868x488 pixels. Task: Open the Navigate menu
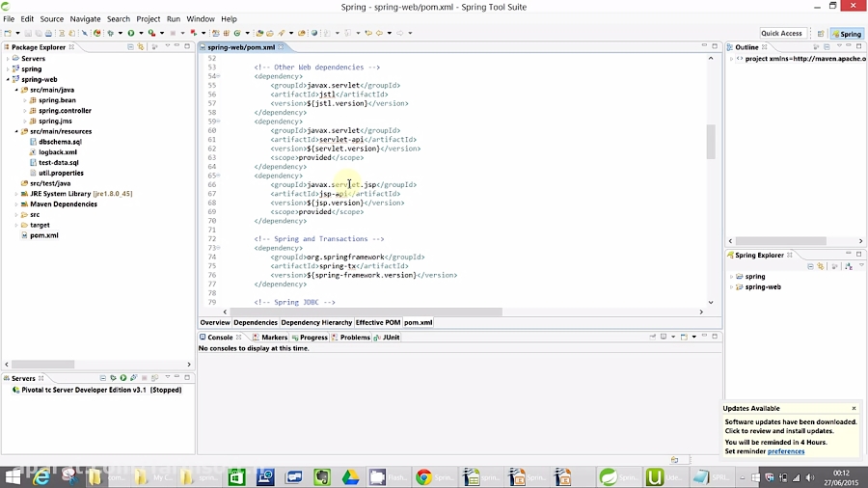(x=85, y=19)
